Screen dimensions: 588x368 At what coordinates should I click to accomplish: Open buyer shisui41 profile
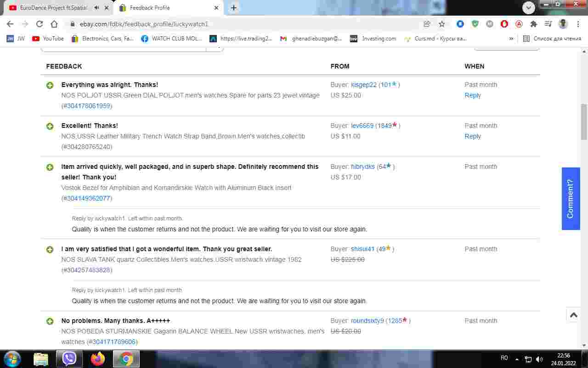click(x=363, y=249)
